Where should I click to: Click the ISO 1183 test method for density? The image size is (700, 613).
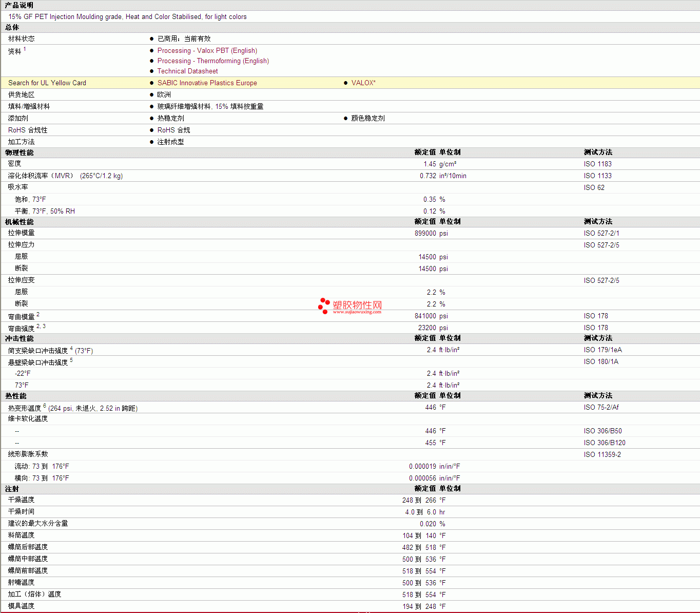pos(597,164)
